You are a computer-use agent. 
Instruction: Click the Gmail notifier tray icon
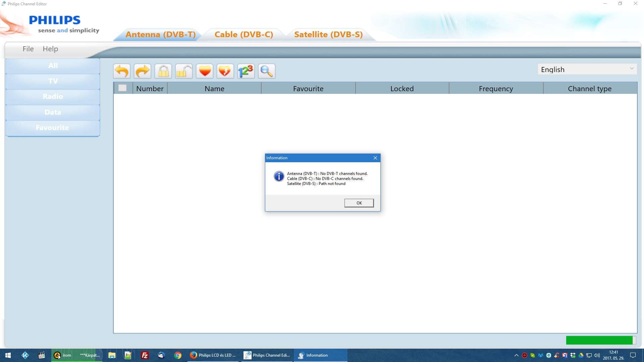click(565, 355)
